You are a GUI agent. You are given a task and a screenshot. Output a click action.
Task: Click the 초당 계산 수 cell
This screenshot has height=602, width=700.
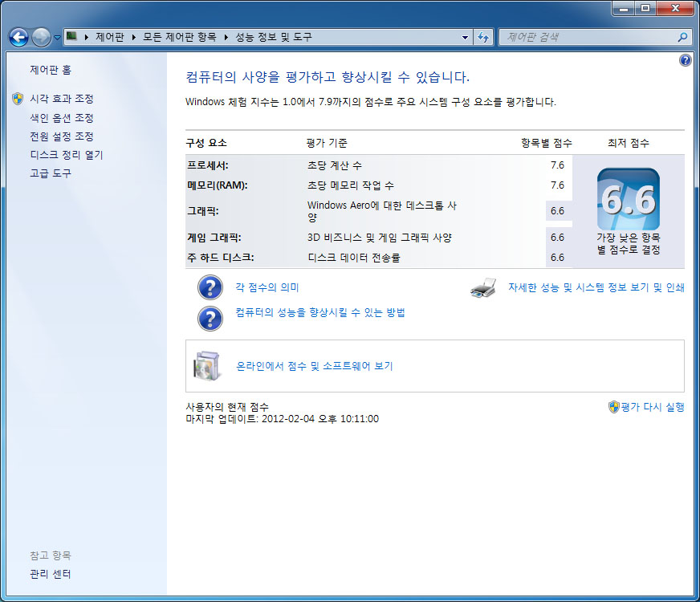tap(335, 165)
